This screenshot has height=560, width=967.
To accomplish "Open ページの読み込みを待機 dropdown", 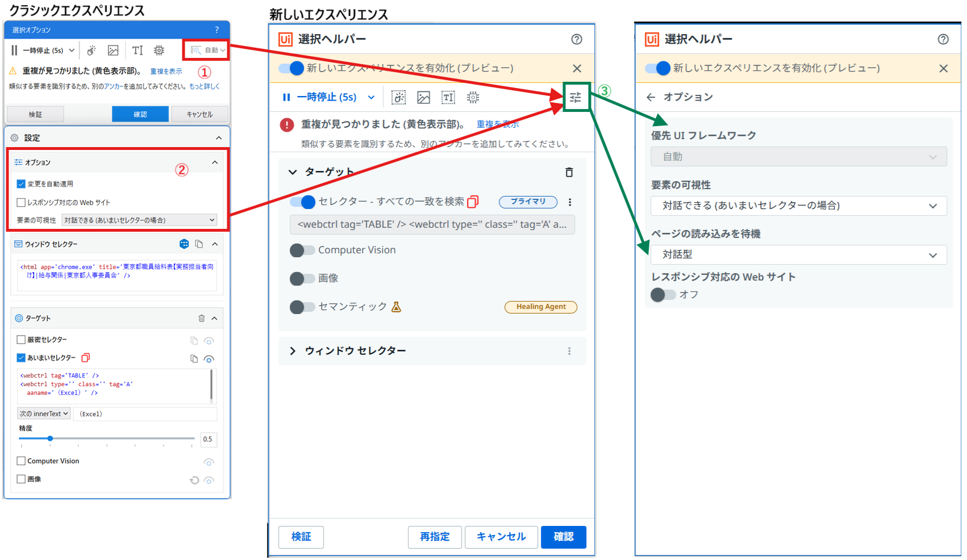I will click(x=799, y=254).
